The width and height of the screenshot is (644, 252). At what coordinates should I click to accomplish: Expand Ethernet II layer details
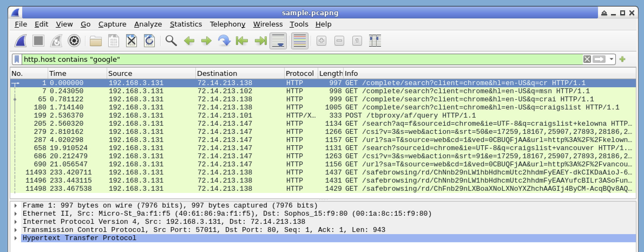click(x=16, y=214)
